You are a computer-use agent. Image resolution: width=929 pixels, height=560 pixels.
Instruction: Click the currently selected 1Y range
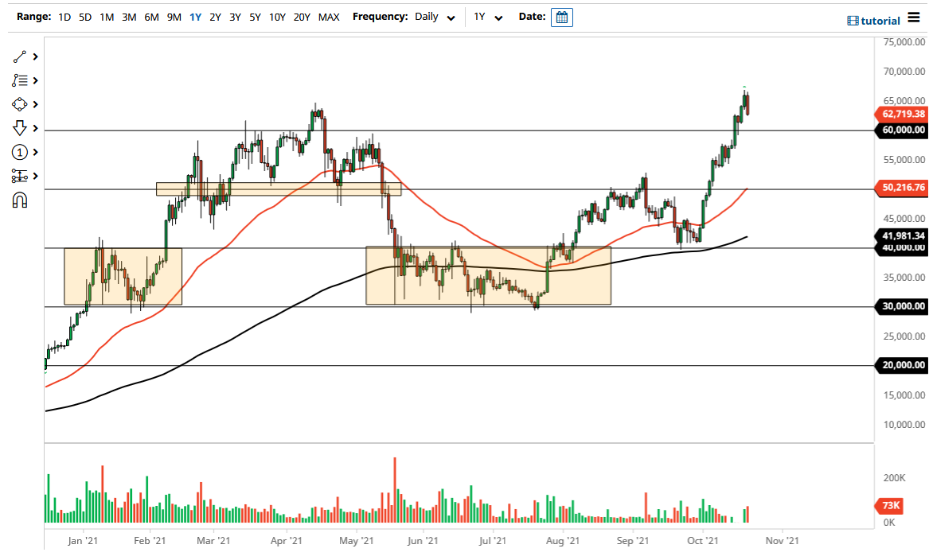pyautogui.click(x=195, y=17)
